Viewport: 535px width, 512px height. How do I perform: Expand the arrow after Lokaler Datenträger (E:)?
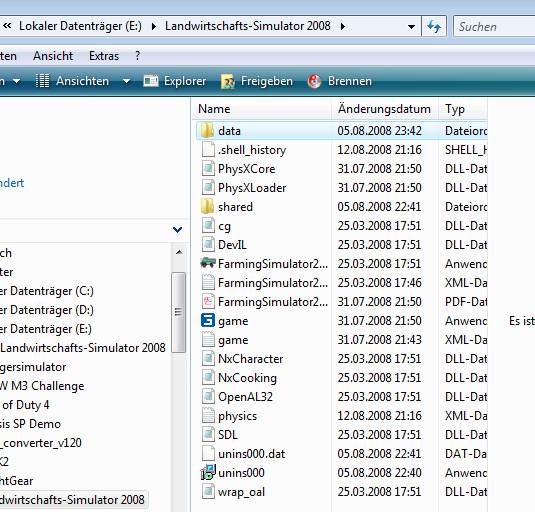[x=154, y=26]
